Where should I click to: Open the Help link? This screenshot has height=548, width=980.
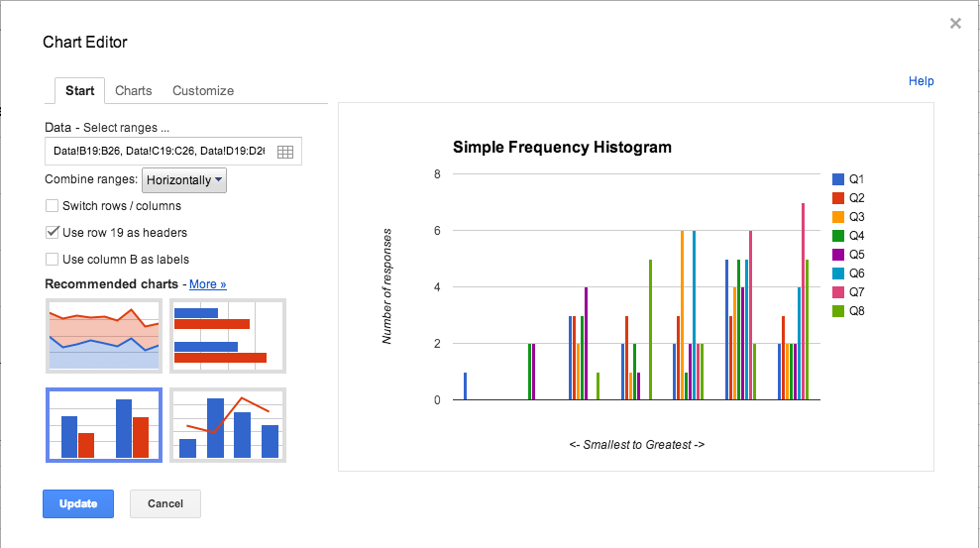pos(921,81)
